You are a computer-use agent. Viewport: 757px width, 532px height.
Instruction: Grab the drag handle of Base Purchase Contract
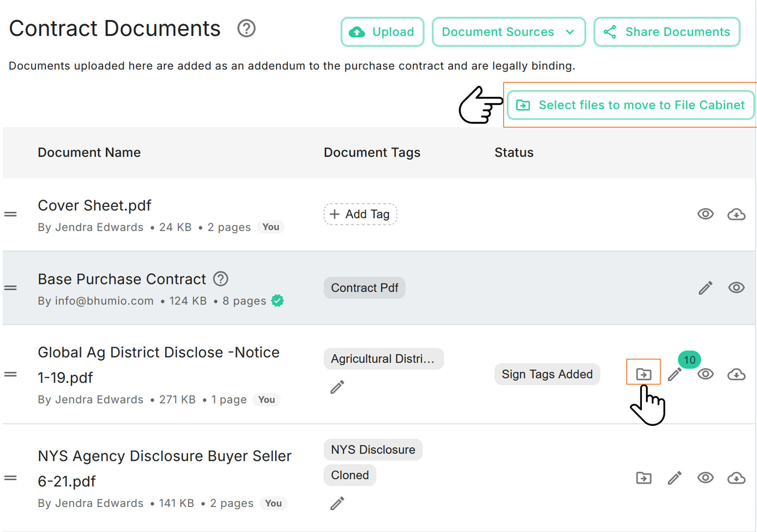(11, 288)
